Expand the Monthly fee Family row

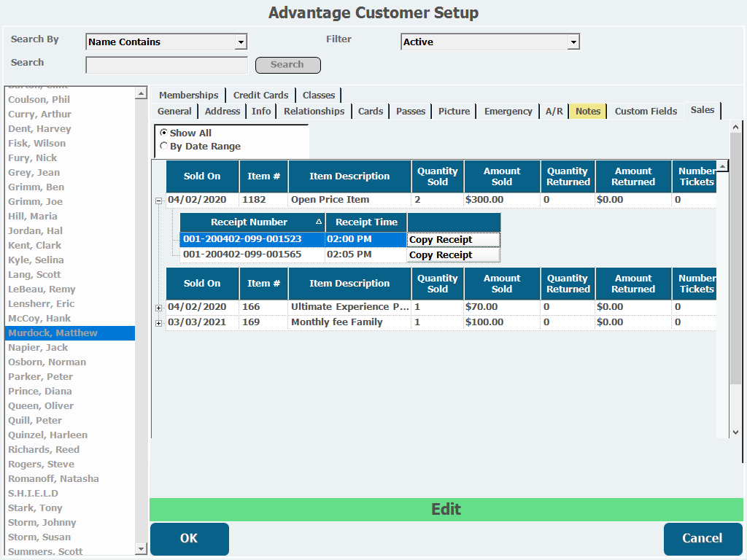pos(158,323)
